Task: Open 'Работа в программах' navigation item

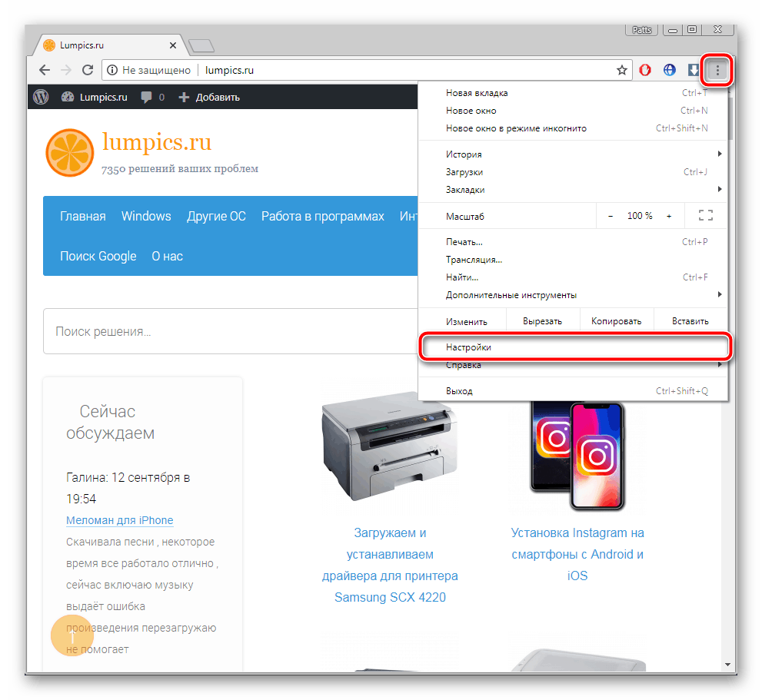Action: pos(323,216)
